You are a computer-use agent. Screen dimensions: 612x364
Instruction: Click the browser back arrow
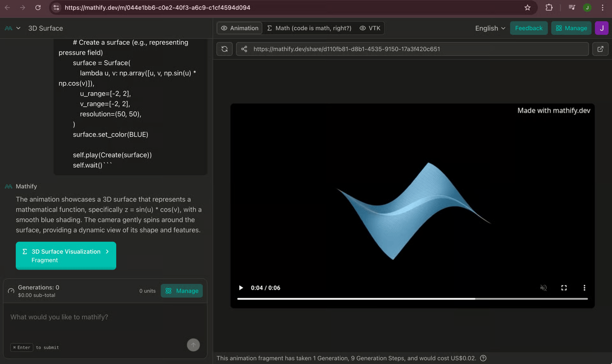(x=8, y=8)
